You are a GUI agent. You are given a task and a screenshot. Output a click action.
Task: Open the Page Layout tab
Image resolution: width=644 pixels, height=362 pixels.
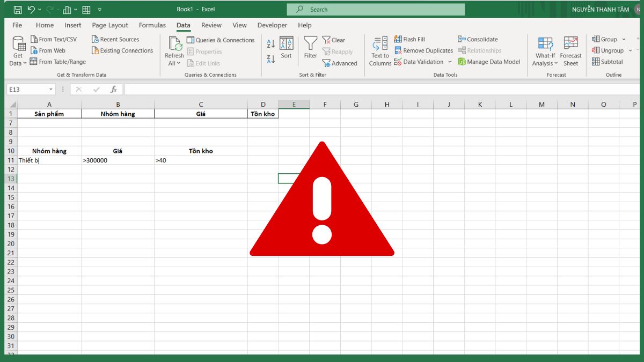tap(110, 25)
